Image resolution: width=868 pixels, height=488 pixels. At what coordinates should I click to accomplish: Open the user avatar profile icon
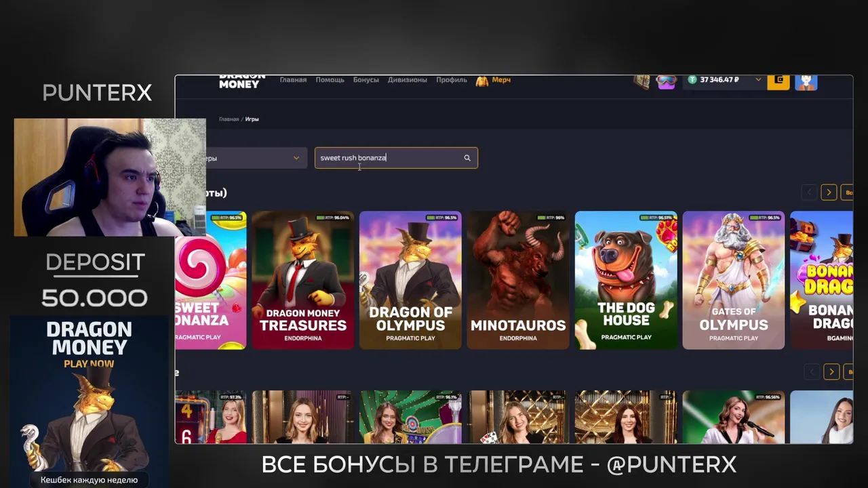(806, 82)
